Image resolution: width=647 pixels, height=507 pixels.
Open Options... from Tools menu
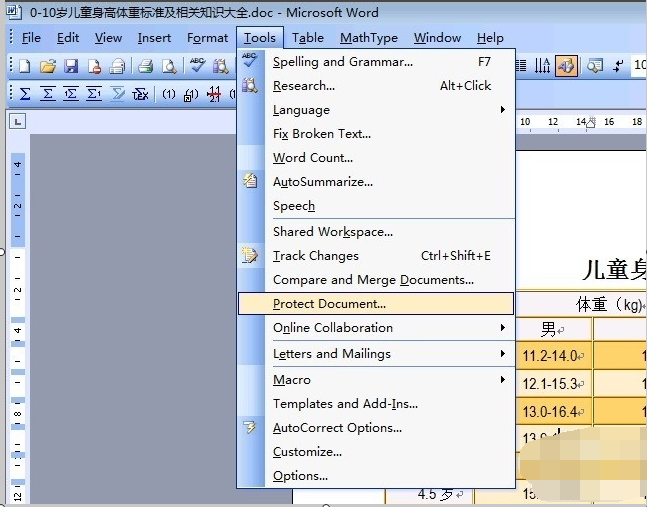(377, 475)
